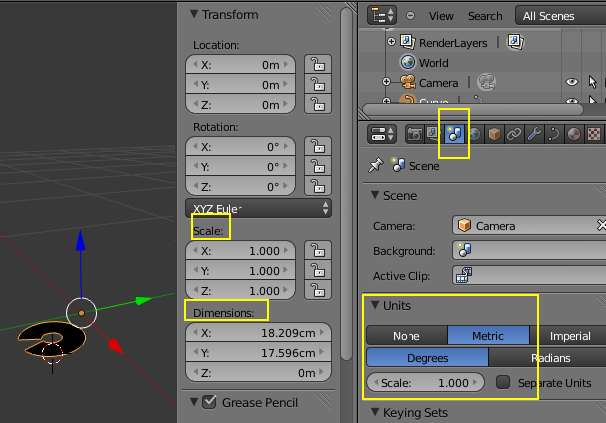Open the Outliner editor type selector

pos(382,16)
